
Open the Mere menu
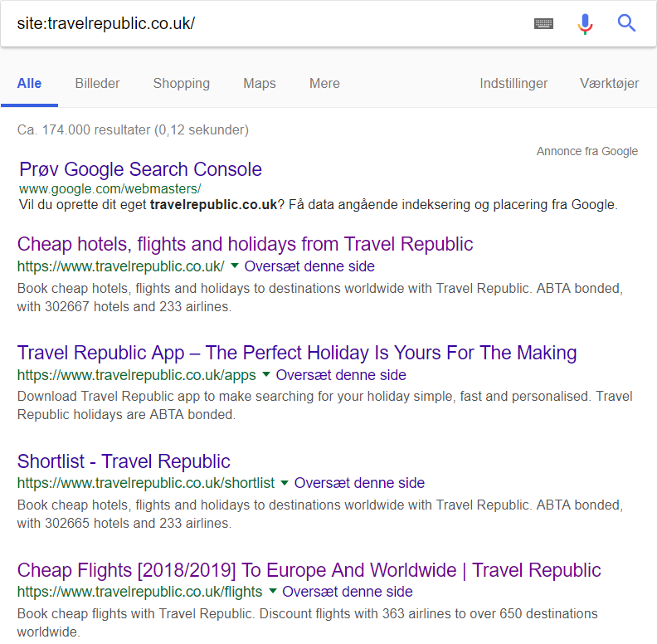coord(324,84)
